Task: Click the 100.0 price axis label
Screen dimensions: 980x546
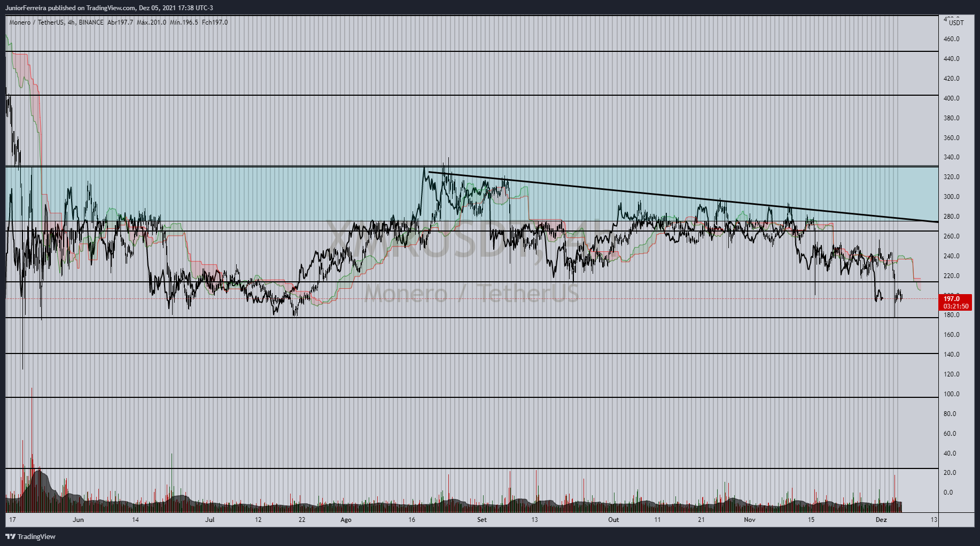Action: (x=952, y=394)
